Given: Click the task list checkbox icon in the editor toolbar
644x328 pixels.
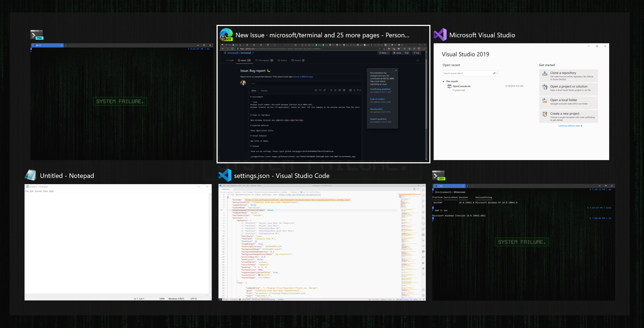Looking at the screenshot, I should pos(340,90).
